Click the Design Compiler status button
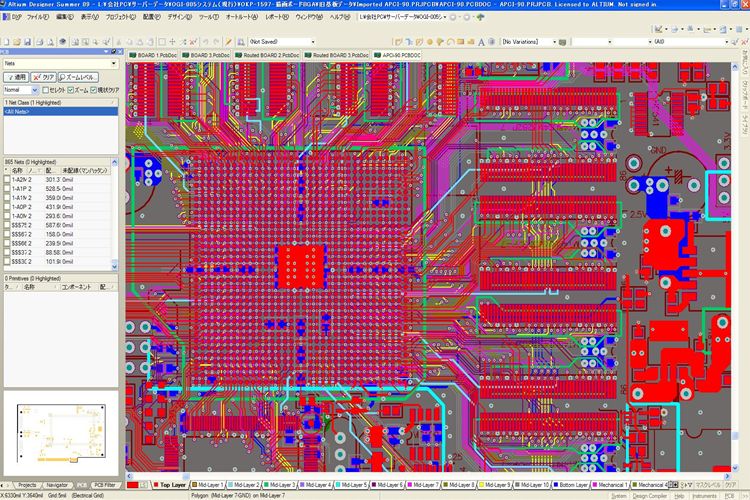 click(x=649, y=496)
